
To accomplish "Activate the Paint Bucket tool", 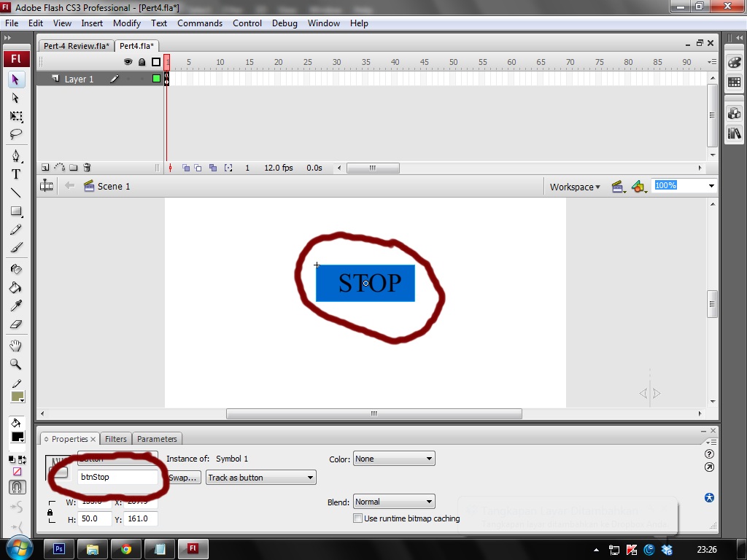I will click(16, 287).
